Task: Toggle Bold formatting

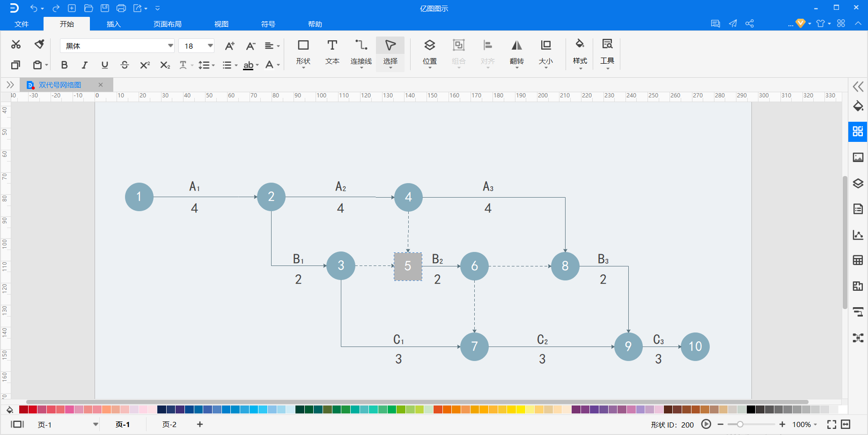Action: 65,65
